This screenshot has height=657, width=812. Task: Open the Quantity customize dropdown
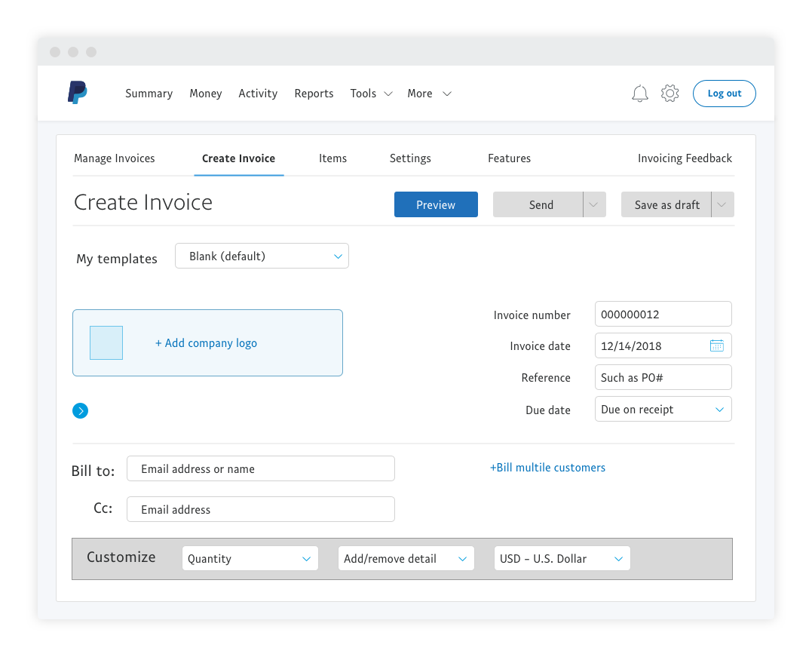[x=250, y=559]
